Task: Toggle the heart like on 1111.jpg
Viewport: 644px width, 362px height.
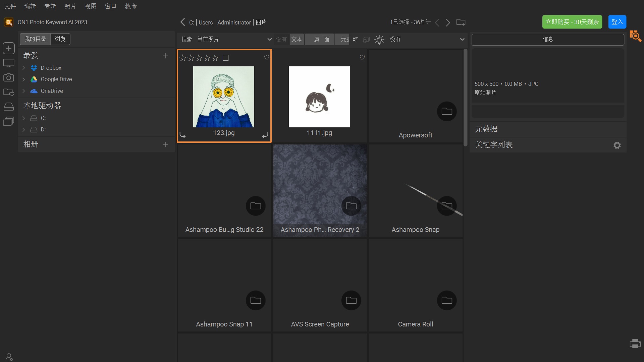Action: coord(362,58)
